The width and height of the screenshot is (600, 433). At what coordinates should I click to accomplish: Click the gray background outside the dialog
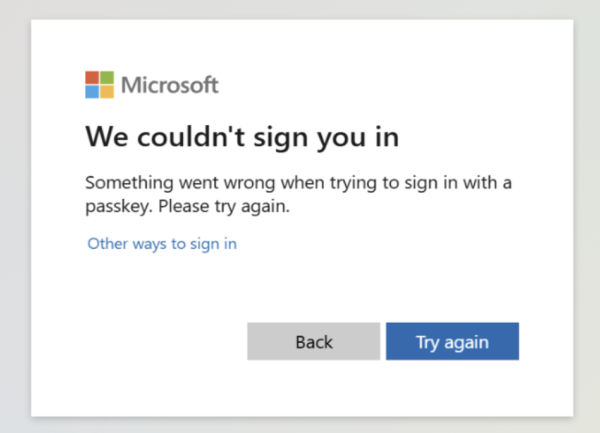(15, 230)
